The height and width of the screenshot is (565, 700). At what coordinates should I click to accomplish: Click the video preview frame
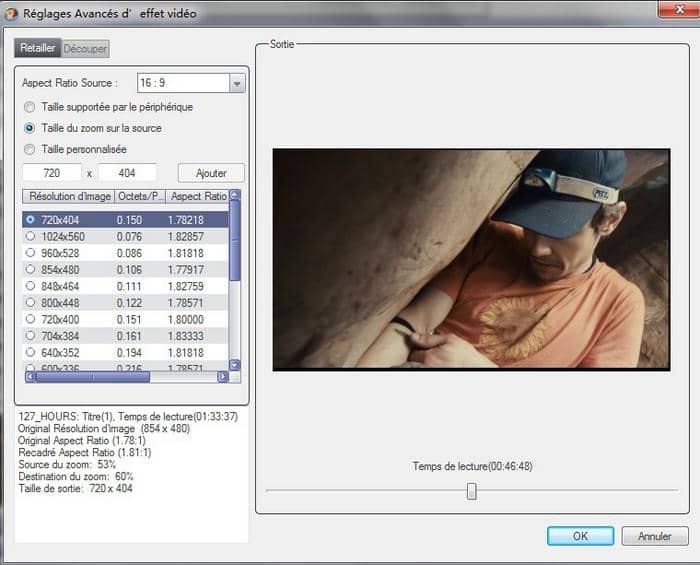point(471,259)
